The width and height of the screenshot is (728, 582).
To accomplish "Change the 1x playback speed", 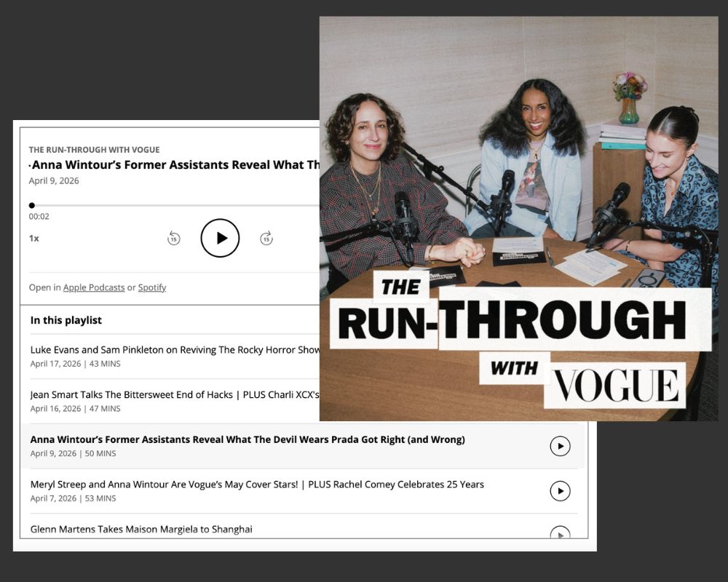I will click(x=34, y=238).
